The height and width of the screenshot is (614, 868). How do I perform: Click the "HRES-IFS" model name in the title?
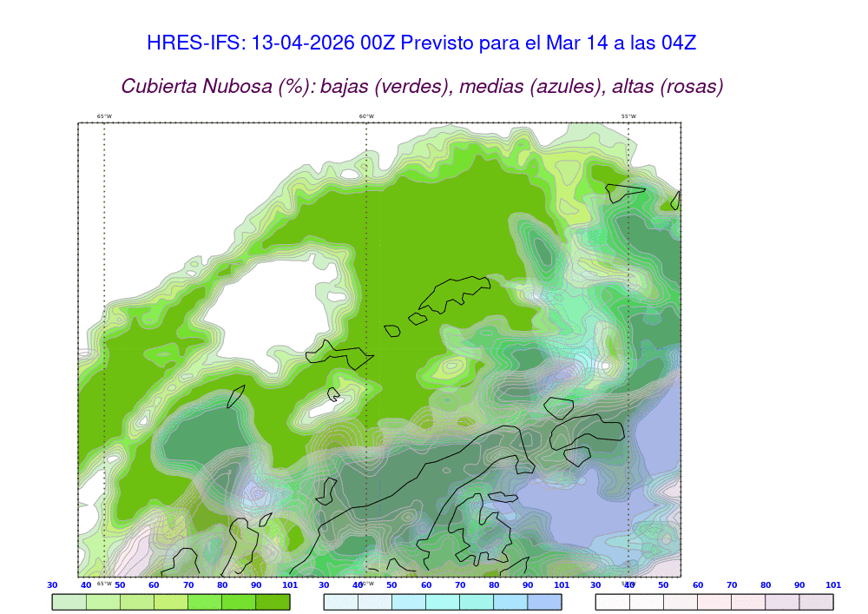tap(194, 43)
